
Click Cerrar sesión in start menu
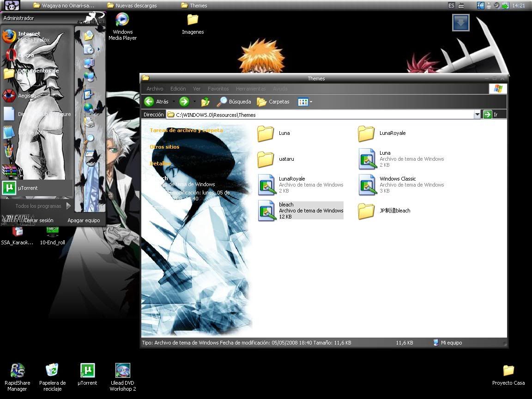[x=38, y=220]
